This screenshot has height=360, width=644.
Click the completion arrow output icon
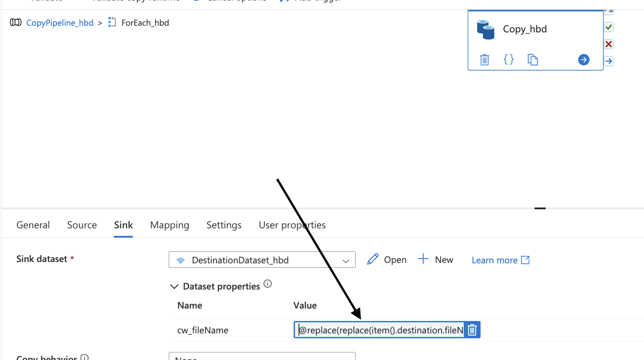point(608,61)
